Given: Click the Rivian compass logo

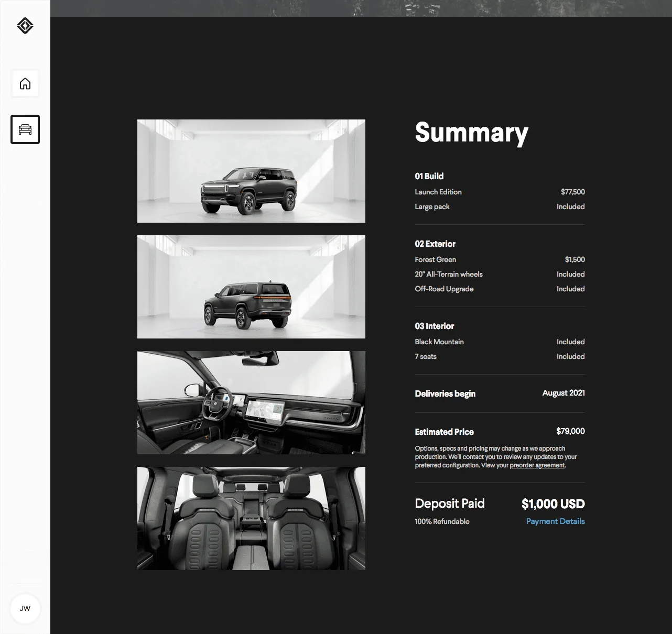Looking at the screenshot, I should point(25,26).
